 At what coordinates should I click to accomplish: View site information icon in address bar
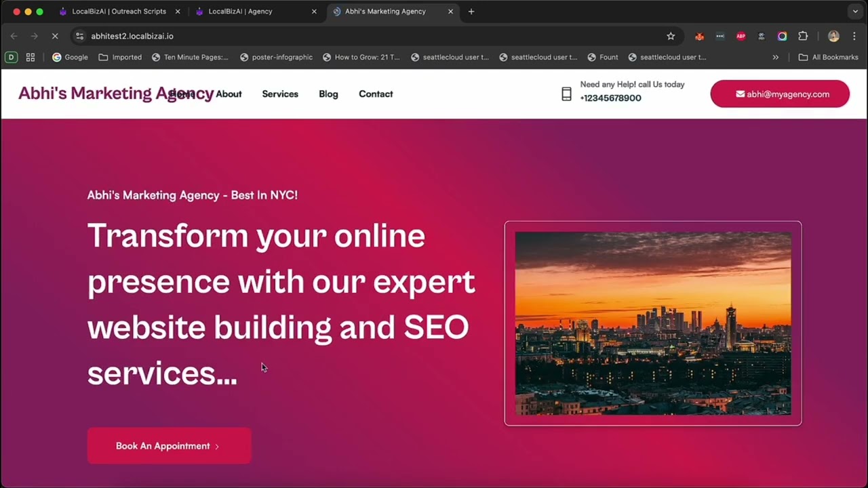79,36
